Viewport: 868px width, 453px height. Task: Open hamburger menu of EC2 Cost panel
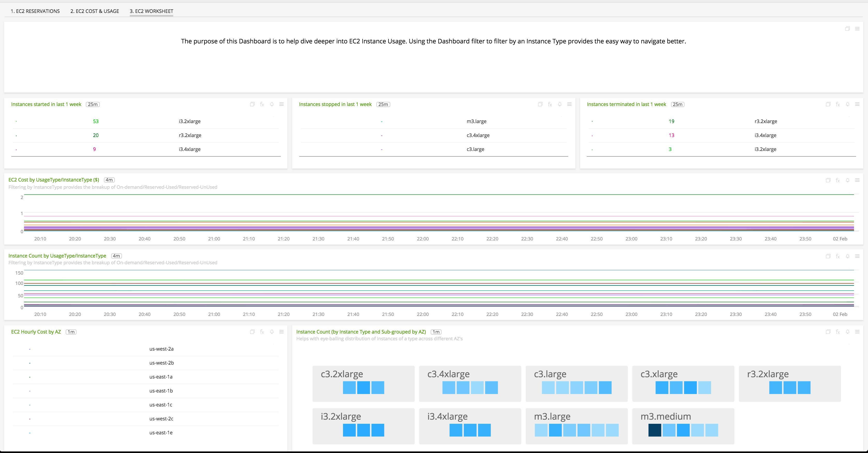point(857,180)
